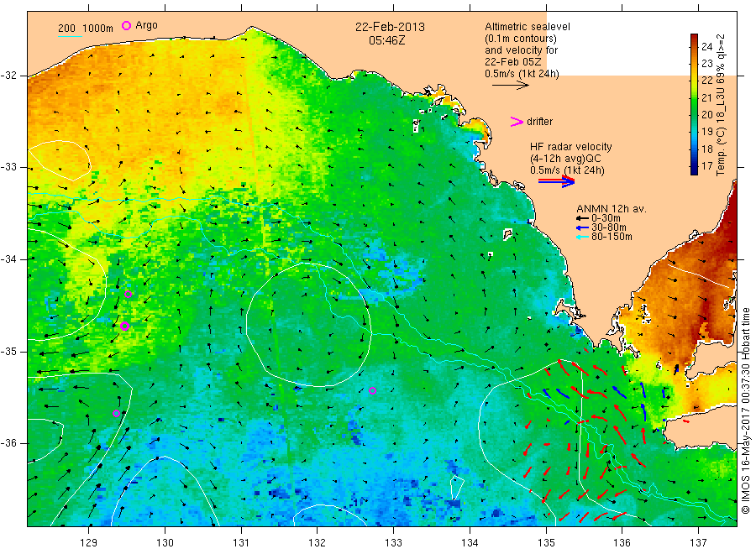Screen dimensions: 756x554
Task: Click the latitude axis label -36
Action: click(x=9, y=443)
